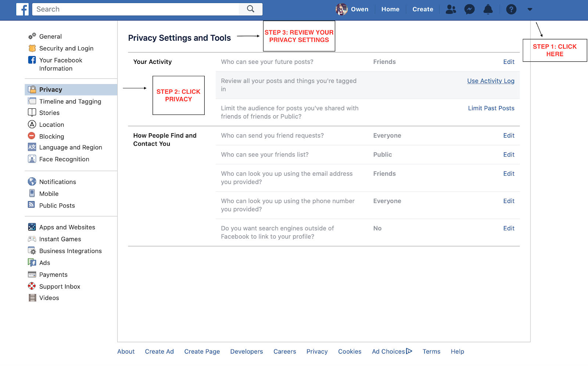Click the Location compass icon
The width and height of the screenshot is (588, 366).
[x=32, y=124]
